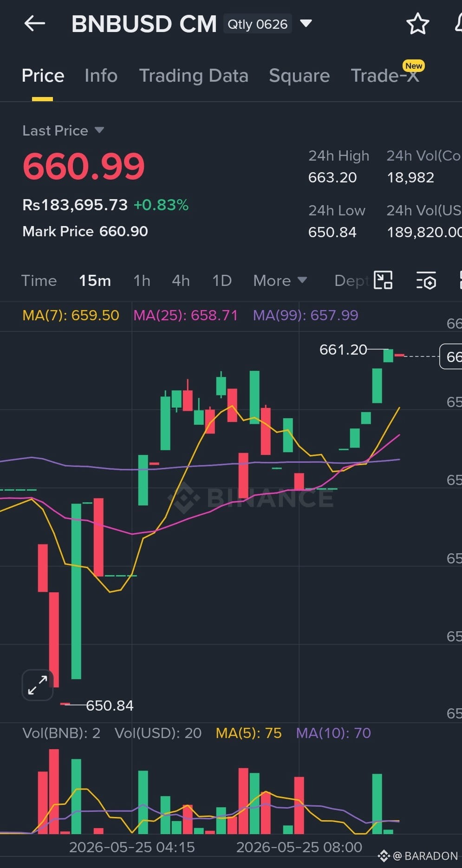Select the 1D chart interval

click(221, 280)
